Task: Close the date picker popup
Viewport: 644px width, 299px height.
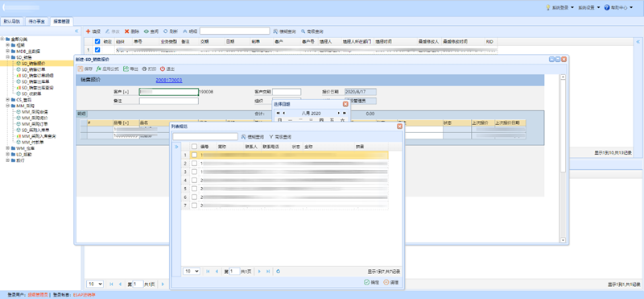Action: pos(345,105)
